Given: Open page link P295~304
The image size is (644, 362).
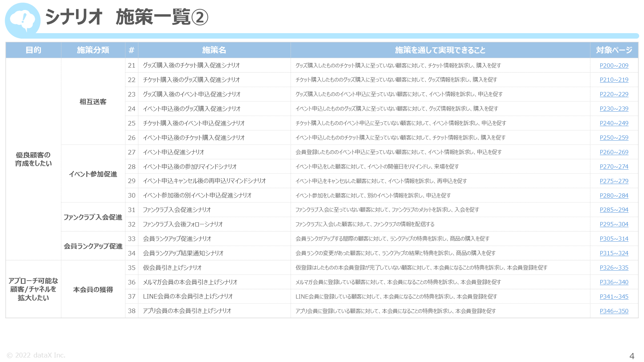Looking at the screenshot, I should coord(614,224).
